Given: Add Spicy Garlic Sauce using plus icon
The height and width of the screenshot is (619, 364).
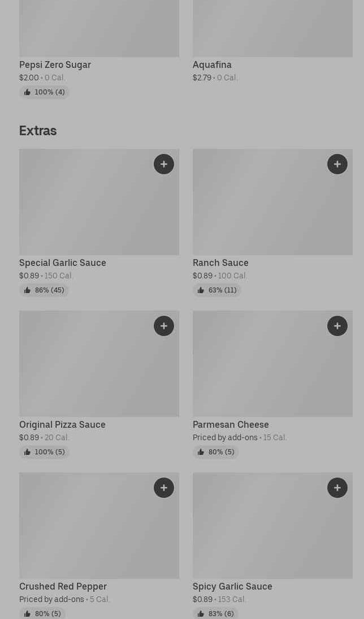Looking at the screenshot, I should pos(337,488).
